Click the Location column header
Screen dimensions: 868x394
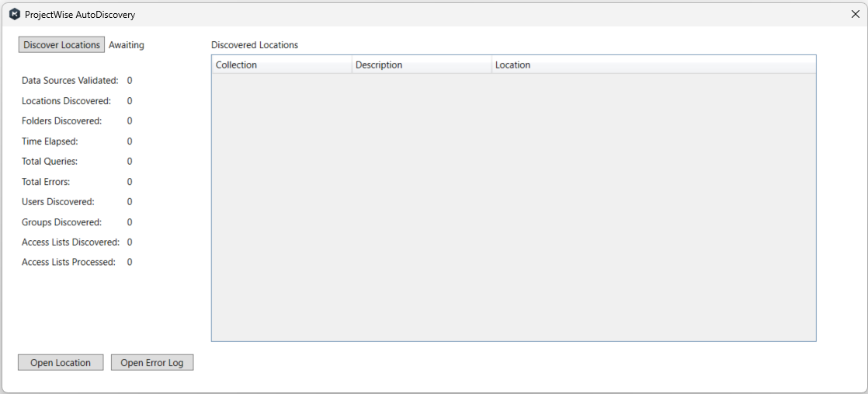[652, 65]
